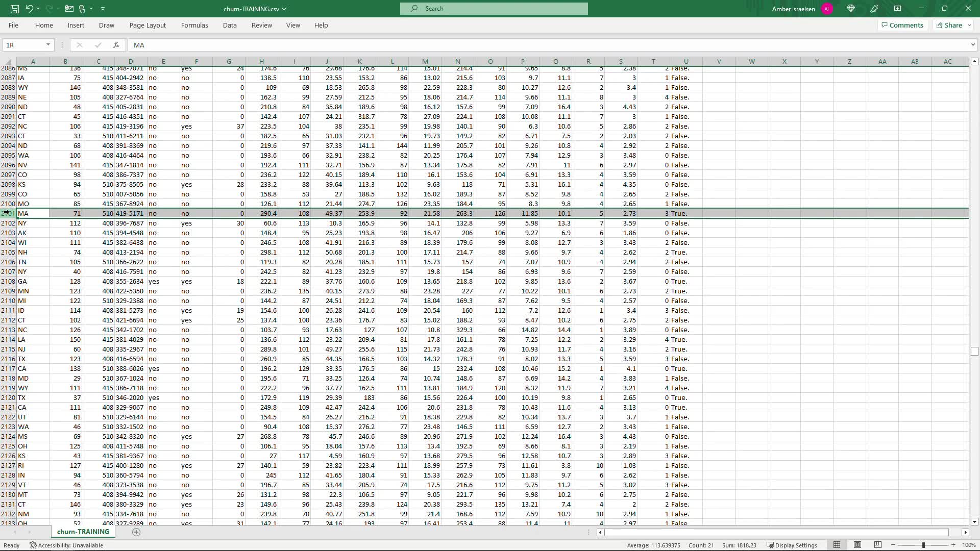This screenshot has height=551, width=980.
Task: Click the zoom slider handle
Action: click(923, 545)
